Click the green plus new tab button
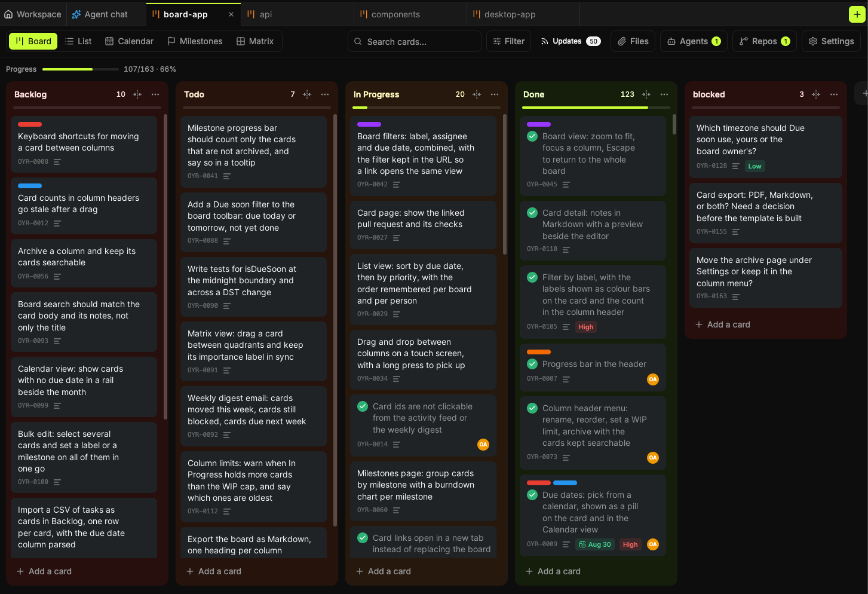868x594 pixels. point(857,14)
